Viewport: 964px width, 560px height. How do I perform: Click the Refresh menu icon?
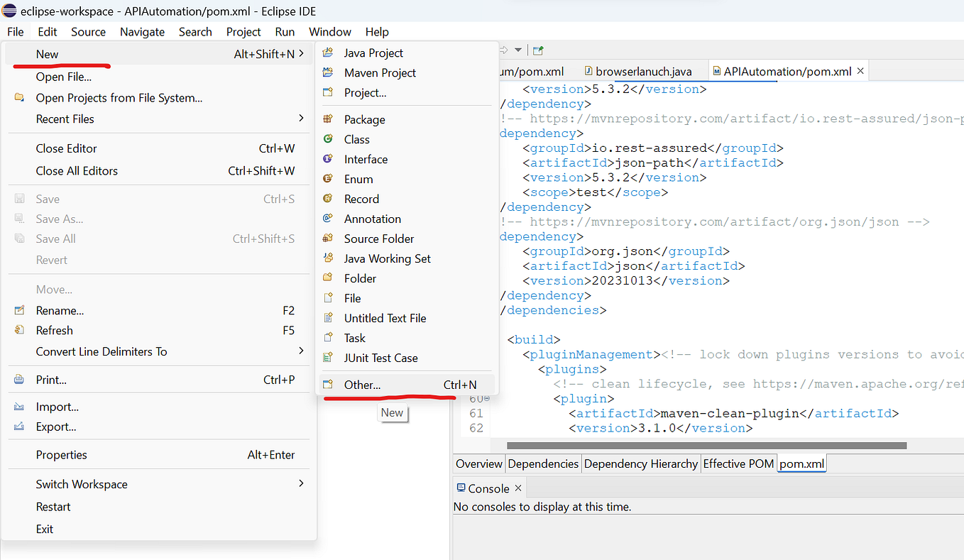point(20,330)
